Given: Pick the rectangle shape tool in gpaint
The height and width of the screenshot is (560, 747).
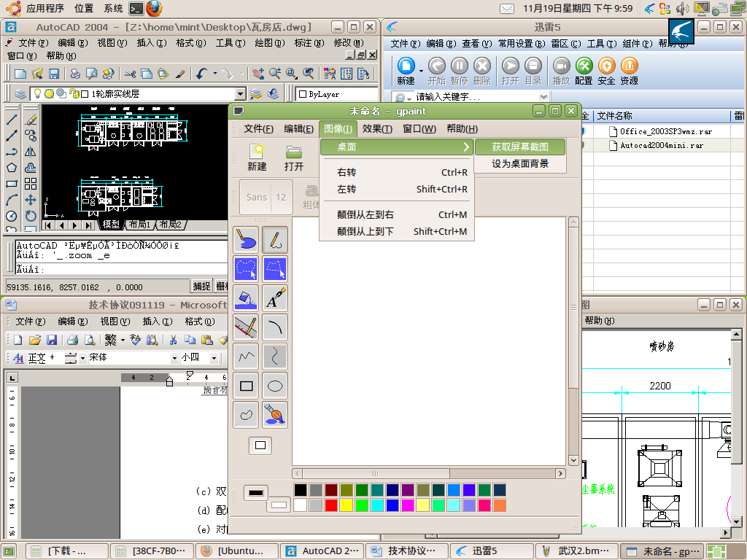Looking at the screenshot, I should 247,386.
